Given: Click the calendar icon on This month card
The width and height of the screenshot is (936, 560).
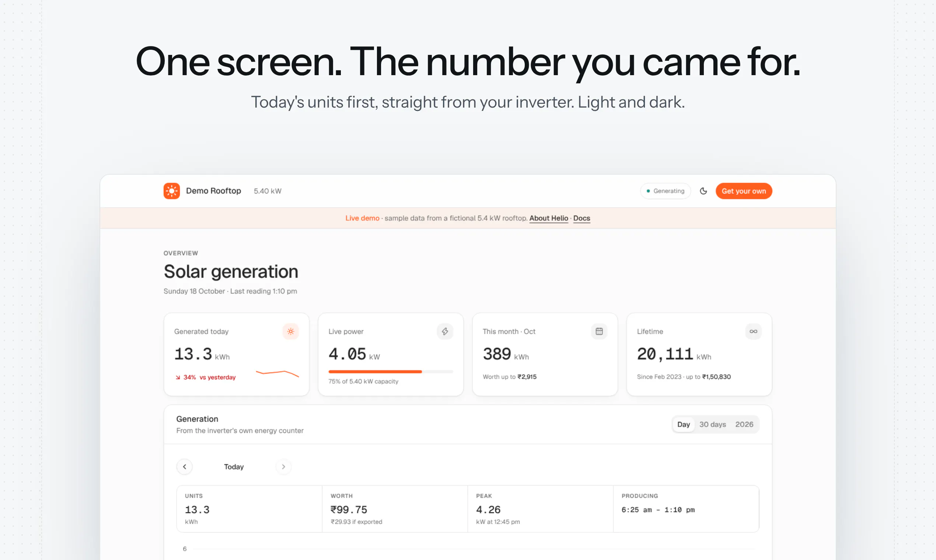Looking at the screenshot, I should click(x=599, y=331).
